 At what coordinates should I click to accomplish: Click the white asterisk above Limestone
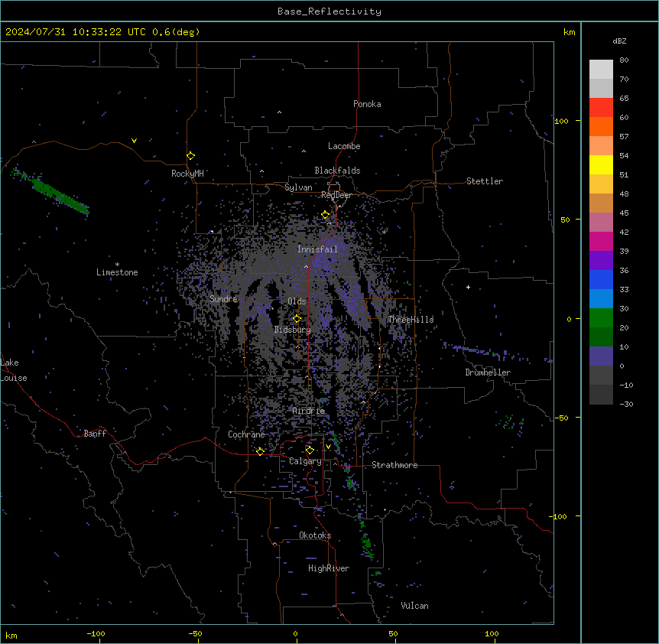(117, 265)
